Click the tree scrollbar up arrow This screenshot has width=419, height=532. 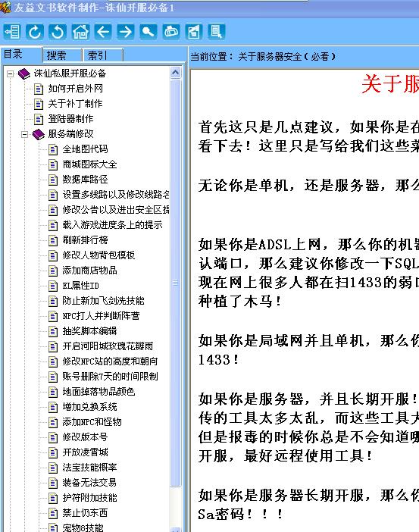[x=175, y=73]
